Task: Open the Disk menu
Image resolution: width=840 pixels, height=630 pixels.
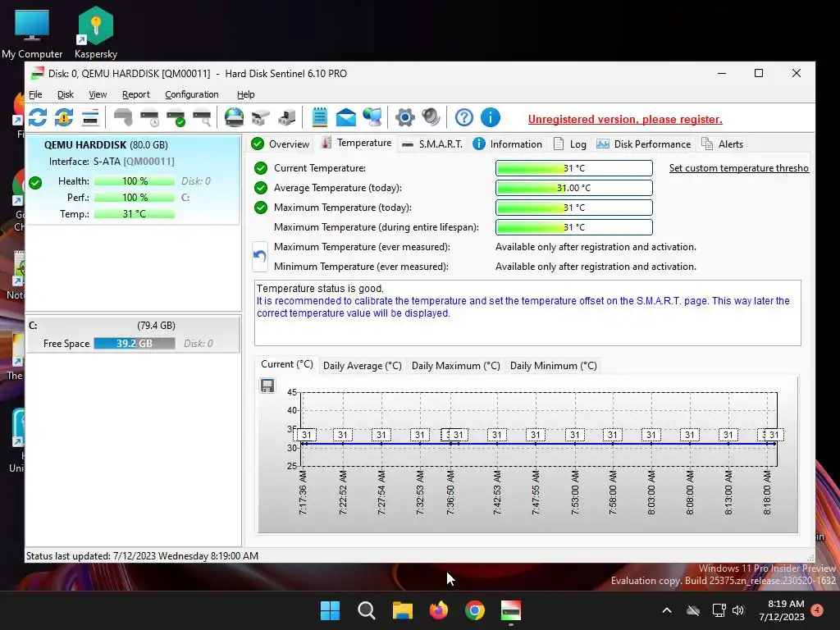Action: click(66, 94)
